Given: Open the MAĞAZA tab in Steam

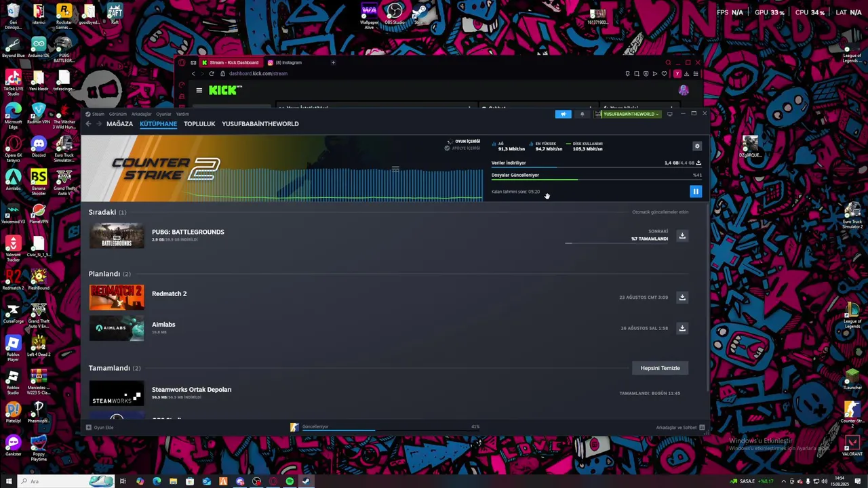Looking at the screenshot, I should pyautogui.click(x=119, y=124).
